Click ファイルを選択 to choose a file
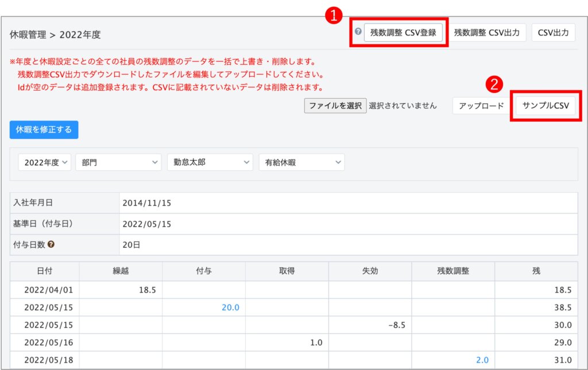The height and width of the screenshot is (370, 588). pos(335,106)
